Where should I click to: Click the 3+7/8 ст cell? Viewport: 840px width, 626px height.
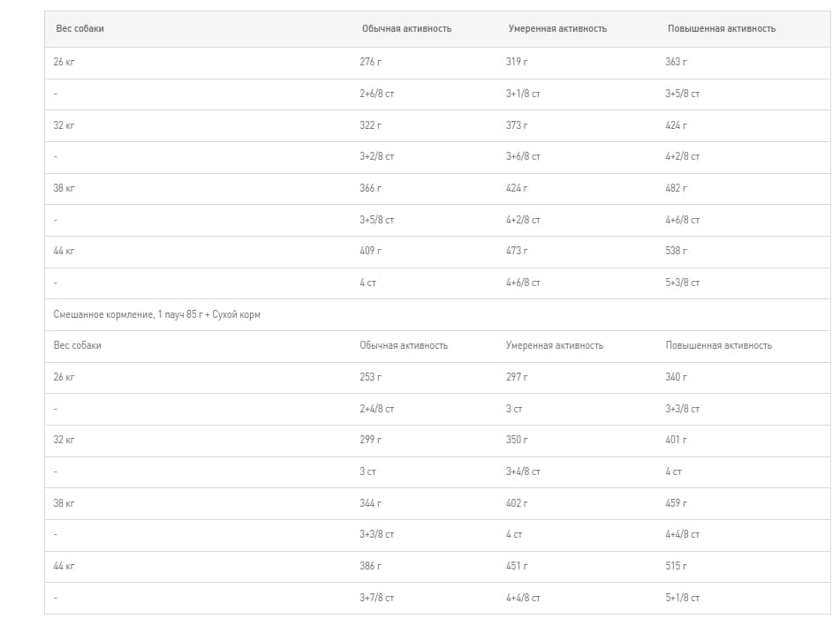coord(376,598)
